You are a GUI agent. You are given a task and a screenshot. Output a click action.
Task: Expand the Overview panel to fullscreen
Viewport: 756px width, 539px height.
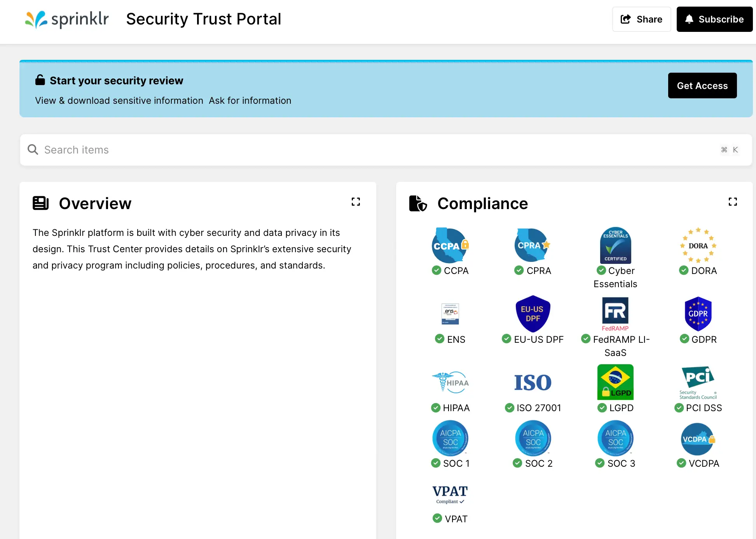[356, 202]
